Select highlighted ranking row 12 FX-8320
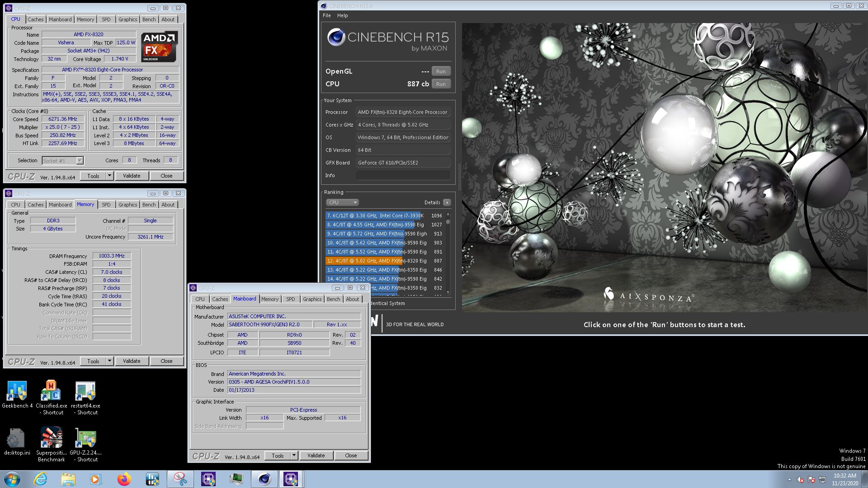Image resolution: width=868 pixels, height=488 pixels. tap(385, 261)
